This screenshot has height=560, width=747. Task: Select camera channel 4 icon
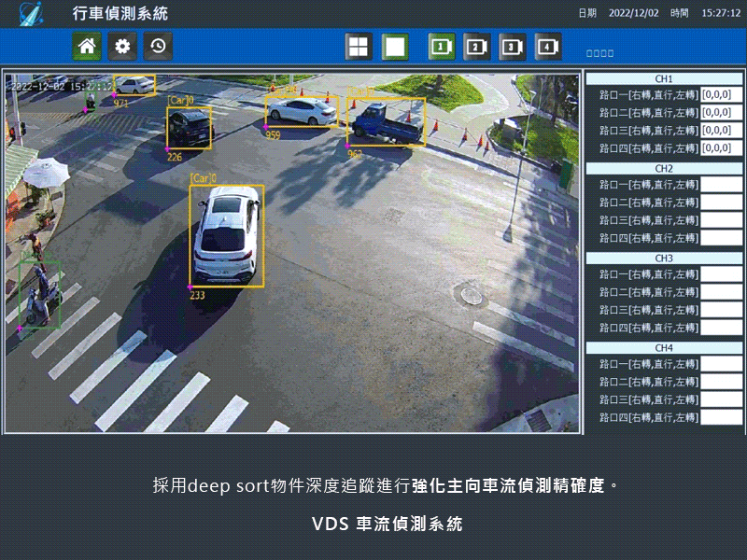click(548, 47)
